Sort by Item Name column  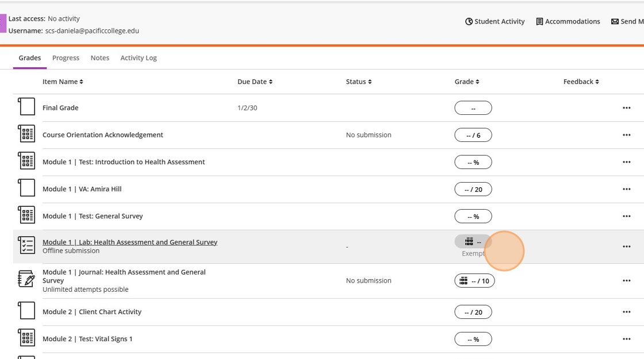pyautogui.click(x=63, y=82)
